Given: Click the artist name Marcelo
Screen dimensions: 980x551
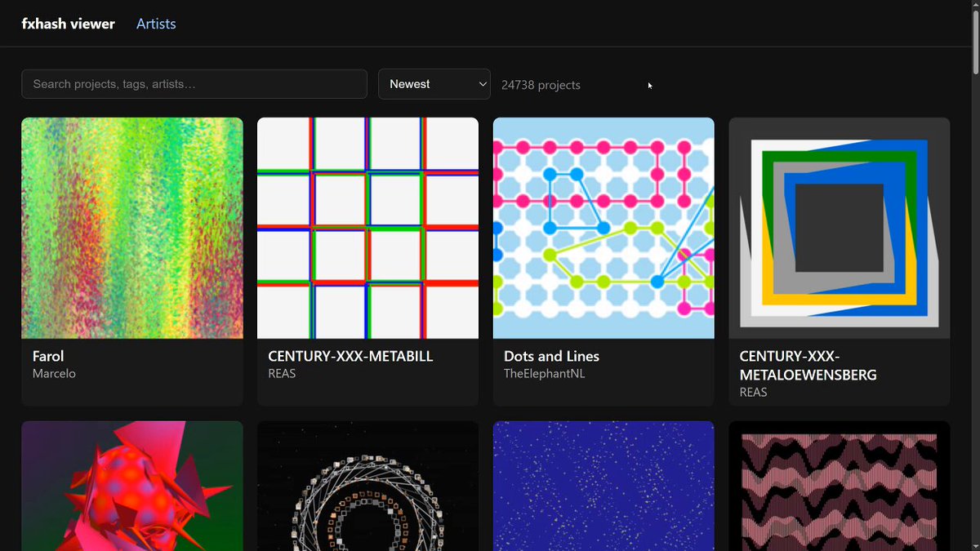Looking at the screenshot, I should coord(54,374).
